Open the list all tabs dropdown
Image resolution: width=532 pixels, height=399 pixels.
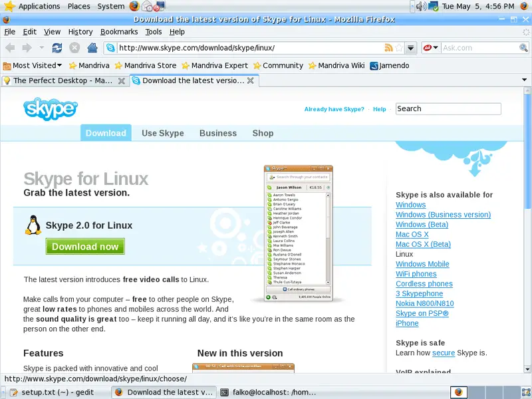coord(524,80)
